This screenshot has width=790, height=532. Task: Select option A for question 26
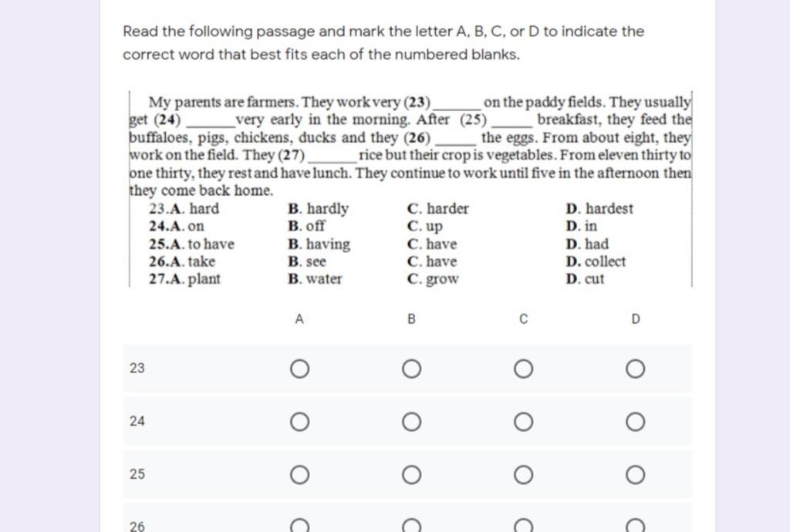[300, 527]
